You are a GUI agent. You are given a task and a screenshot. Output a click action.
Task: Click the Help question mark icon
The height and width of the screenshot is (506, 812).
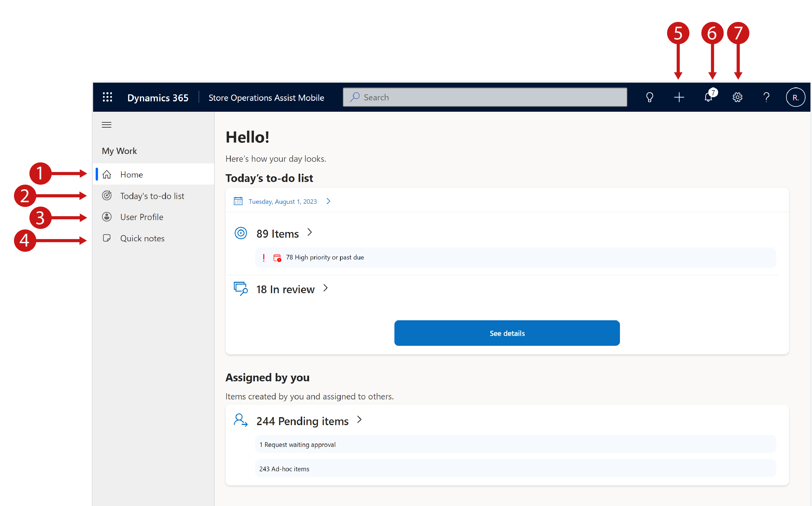(765, 97)
